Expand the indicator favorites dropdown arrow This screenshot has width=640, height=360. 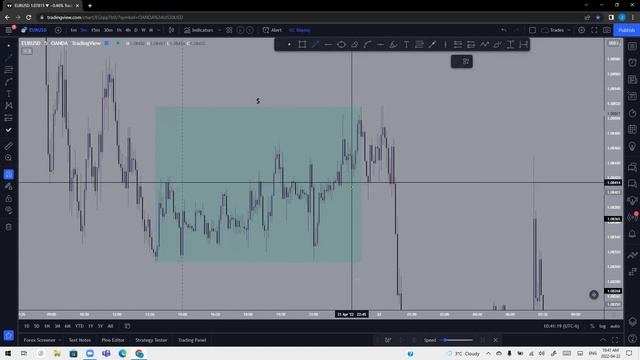click(x=220, y=30)
